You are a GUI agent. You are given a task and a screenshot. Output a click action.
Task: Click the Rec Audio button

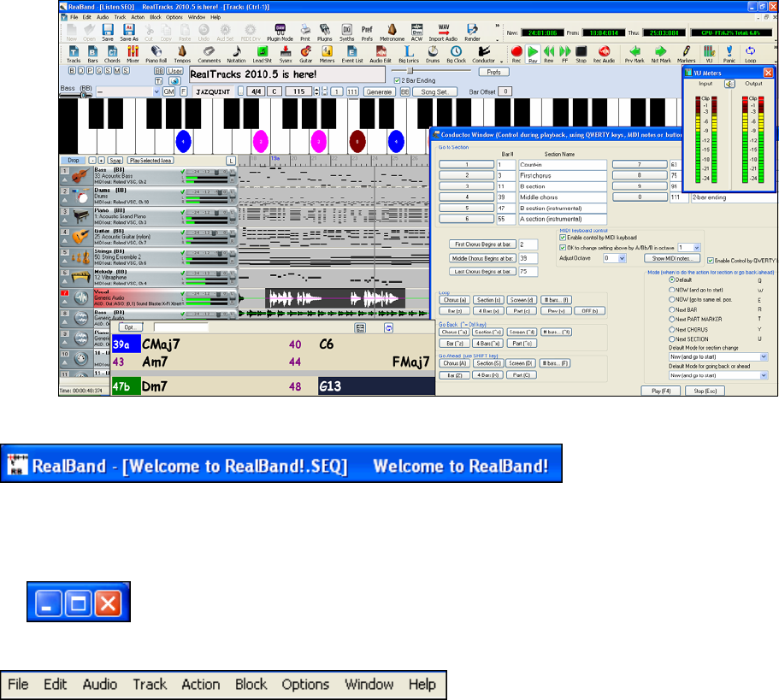(x=604, y=54)
